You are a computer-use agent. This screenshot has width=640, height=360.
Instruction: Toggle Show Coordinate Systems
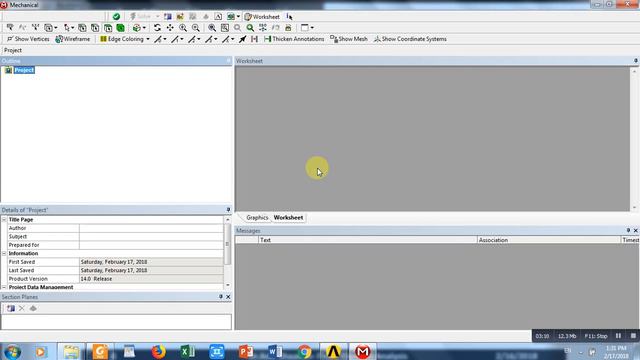pyautogui.click(x=410, y=39)
